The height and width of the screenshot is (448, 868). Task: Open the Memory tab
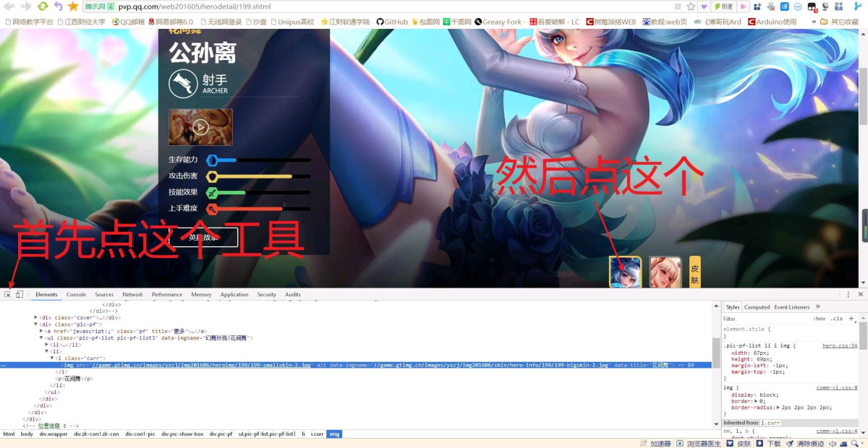pos(201,295)
